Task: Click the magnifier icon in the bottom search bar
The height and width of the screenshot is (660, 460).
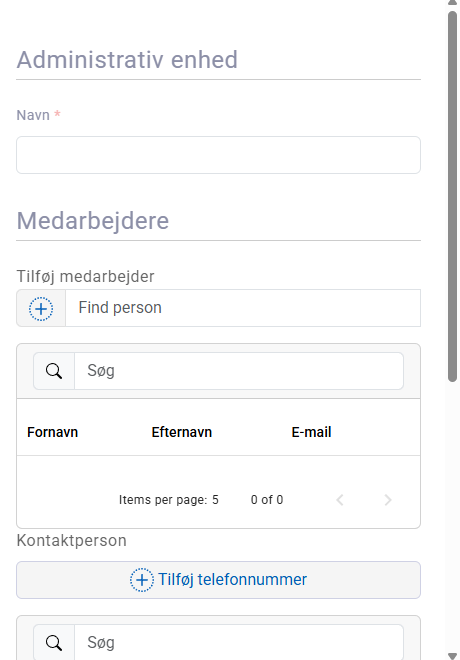Action: pyautogui.click(x=54, y=643)
